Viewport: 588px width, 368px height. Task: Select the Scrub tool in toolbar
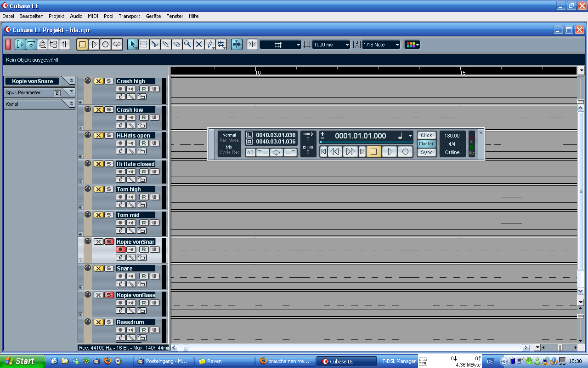coord(222,45)
